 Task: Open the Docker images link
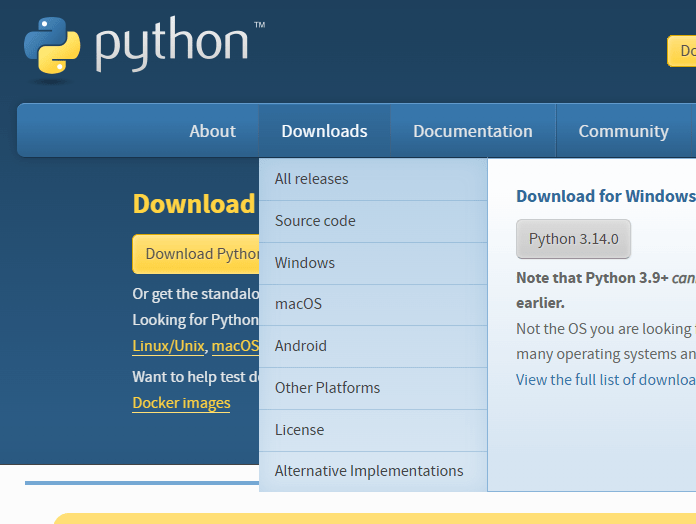point(181,403)
